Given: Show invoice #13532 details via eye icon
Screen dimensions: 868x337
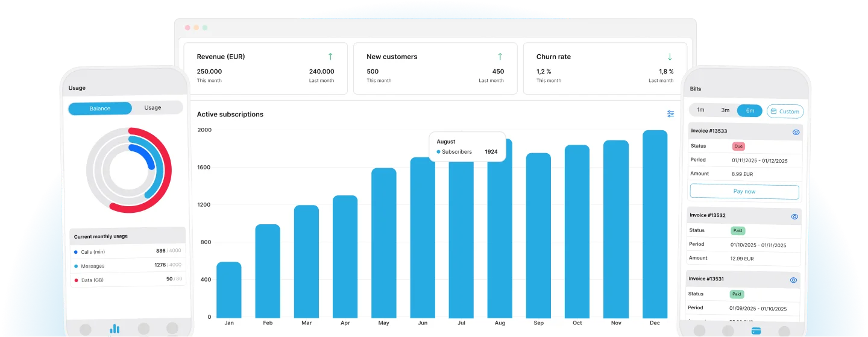Looking at the screenshot, I should tap(794, 216).
